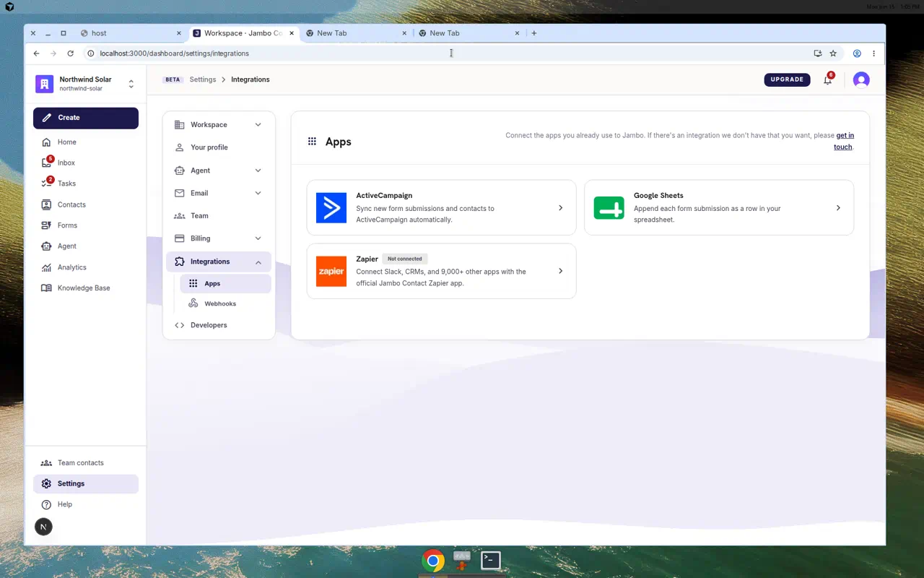
Task: Open Zapier integration chevron
Action: pyautogui.click(x=561, y=271)
